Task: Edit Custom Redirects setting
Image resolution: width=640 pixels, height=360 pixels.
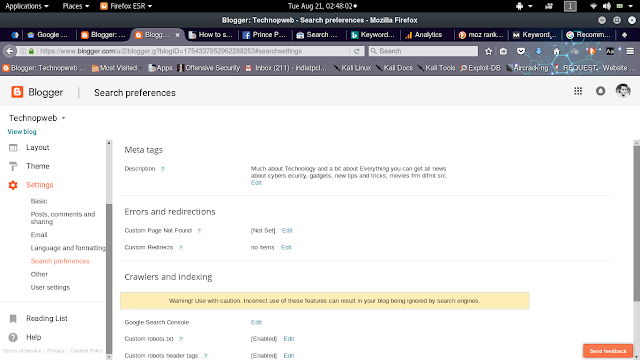Action: [x=286, y=247]
